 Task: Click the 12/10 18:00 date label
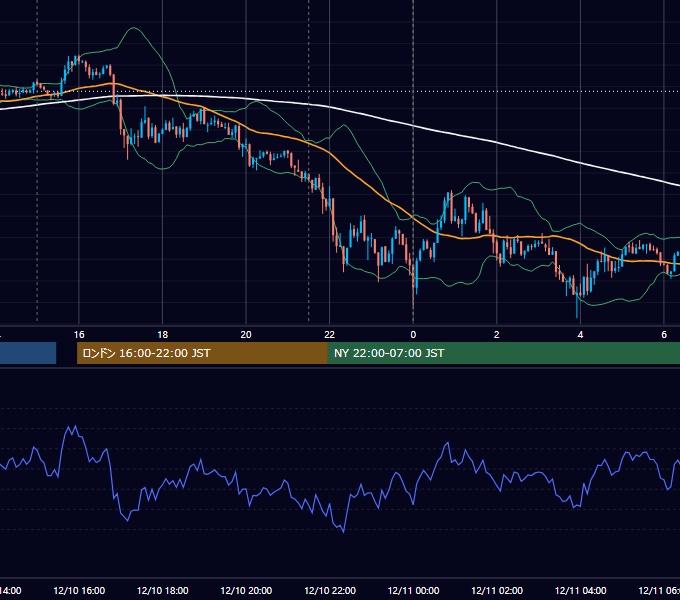[163, 590]
